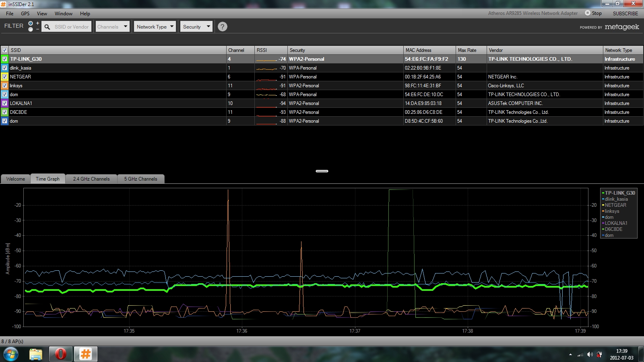The height and width of the screenshot is (362, 644).
Task: Select the minus filter radio button
Action: tap(31, 29)
